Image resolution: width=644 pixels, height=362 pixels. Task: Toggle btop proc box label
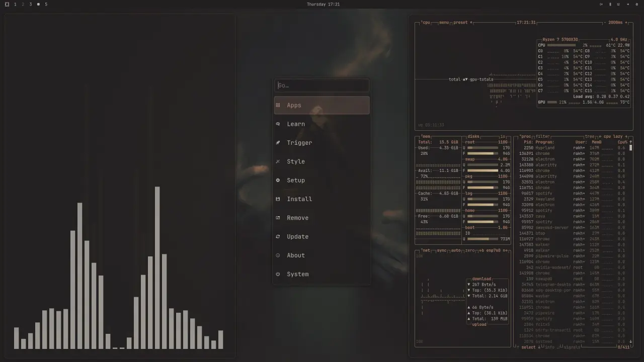pyautogui.click(x=525, y=136)
